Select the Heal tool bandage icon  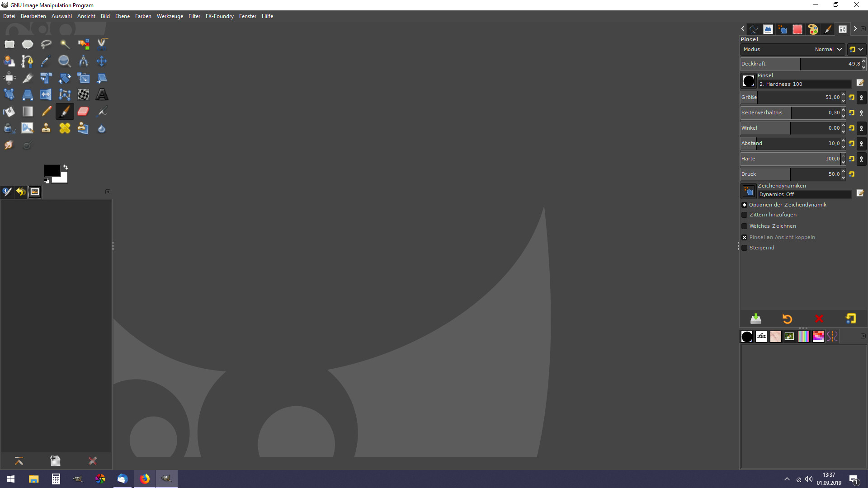pos(65,128)
